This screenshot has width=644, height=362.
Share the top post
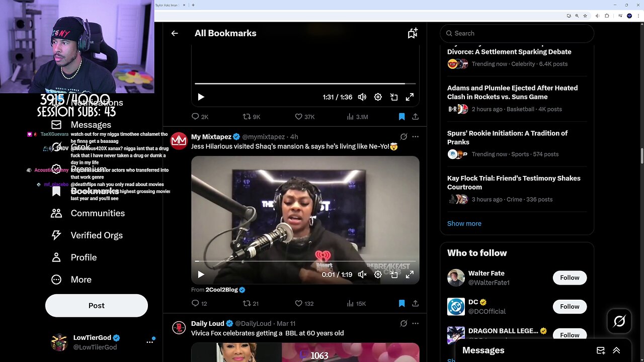coord(415,117)
